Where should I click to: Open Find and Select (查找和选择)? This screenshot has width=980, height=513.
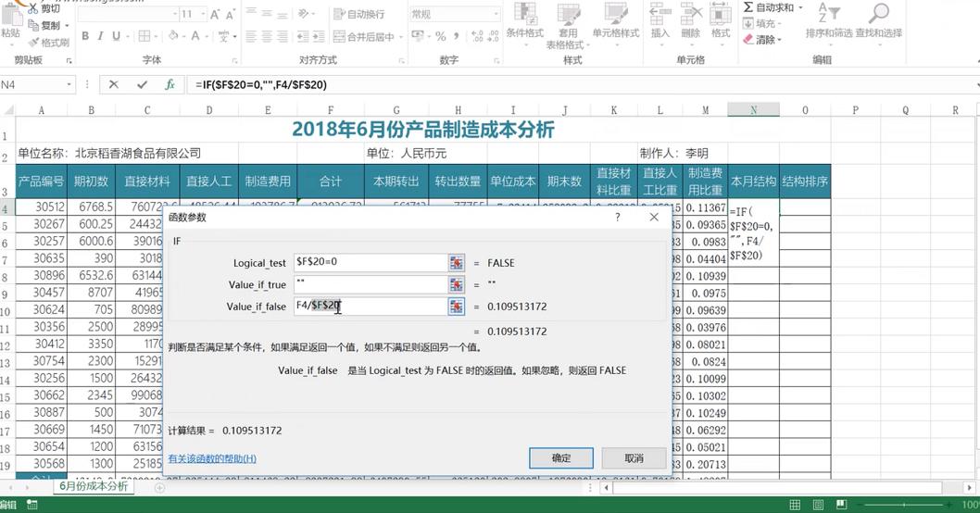[879, 20]
